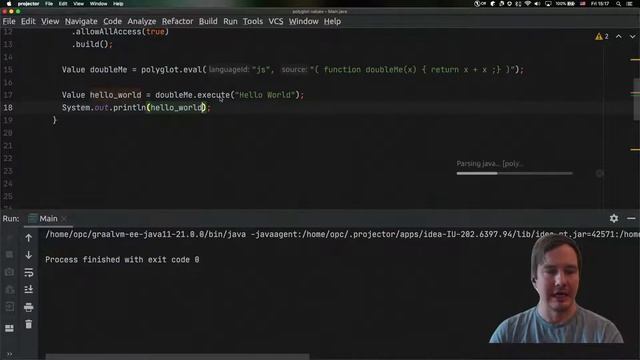640x360 pixels.
Task: Open the warnings indicator showing 2
Action: point(602,37)
